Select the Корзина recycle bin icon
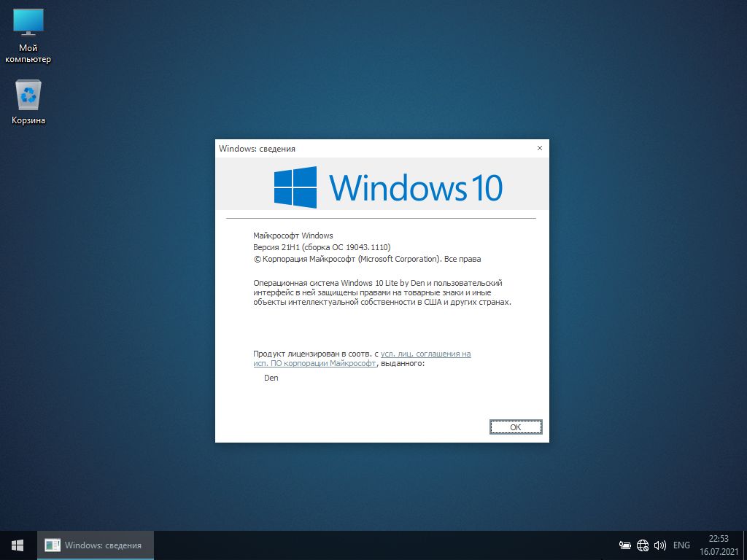Image resolution: width=747 pixels, height=560 pixels. [x=28, y=102]
